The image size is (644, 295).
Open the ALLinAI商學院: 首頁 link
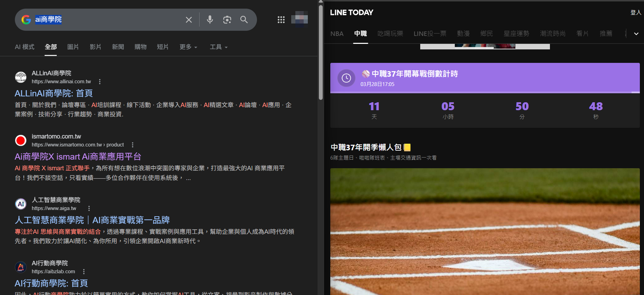[54, 93]
